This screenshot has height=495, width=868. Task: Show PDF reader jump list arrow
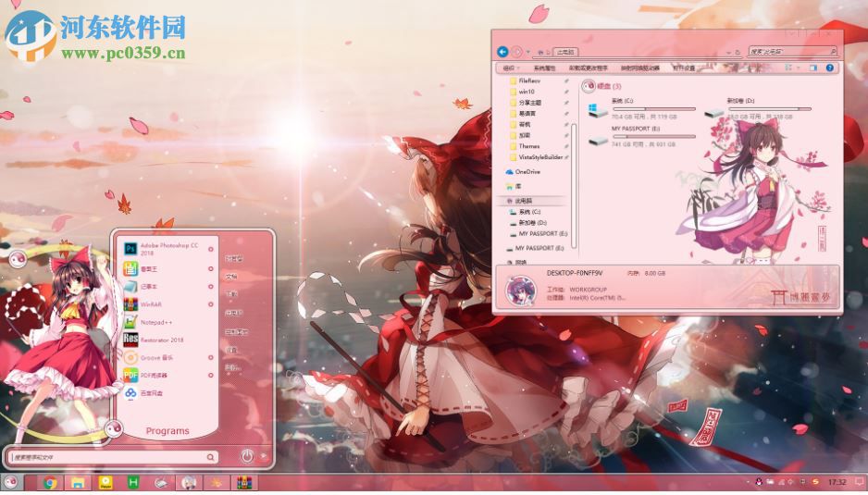click(210, 376)
